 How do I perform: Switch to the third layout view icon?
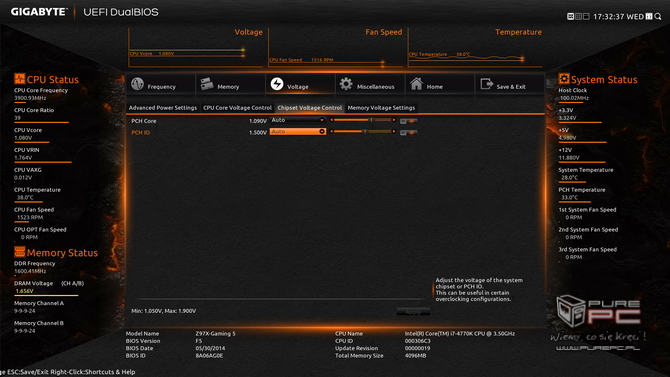pos(586,16)
